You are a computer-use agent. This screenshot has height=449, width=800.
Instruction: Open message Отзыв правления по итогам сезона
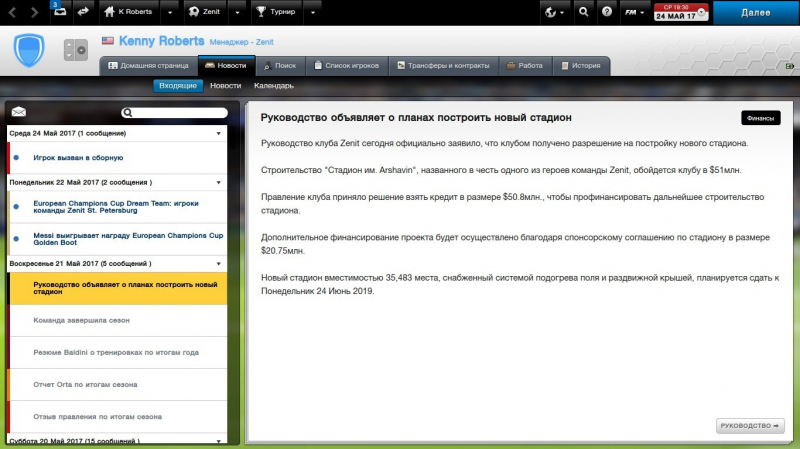click(x=117, y=417)
